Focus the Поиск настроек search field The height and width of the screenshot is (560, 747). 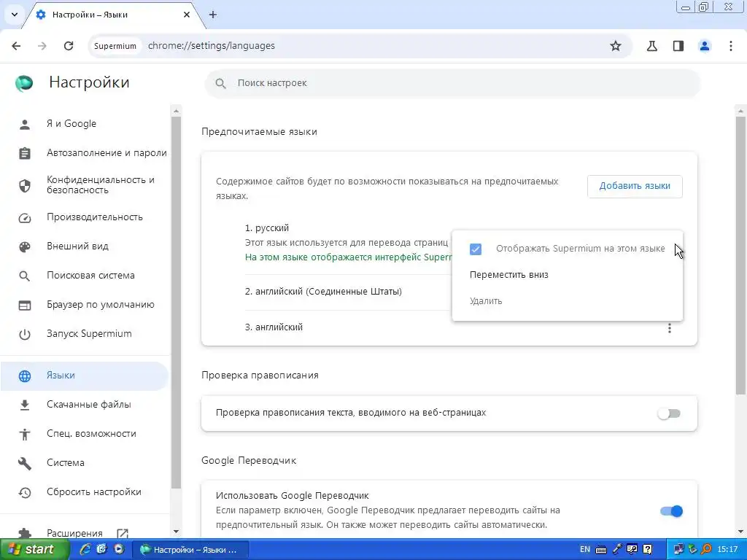452,83
